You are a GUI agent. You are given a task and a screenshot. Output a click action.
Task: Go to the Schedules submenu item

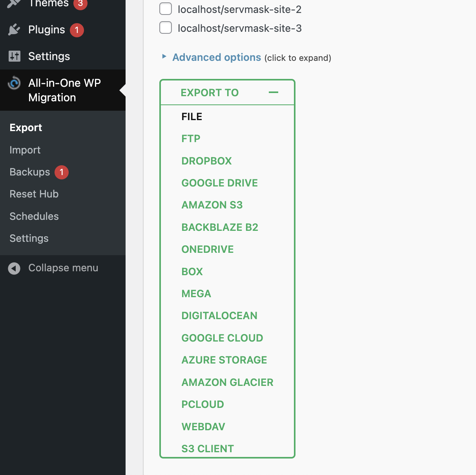tap(34, 216)
